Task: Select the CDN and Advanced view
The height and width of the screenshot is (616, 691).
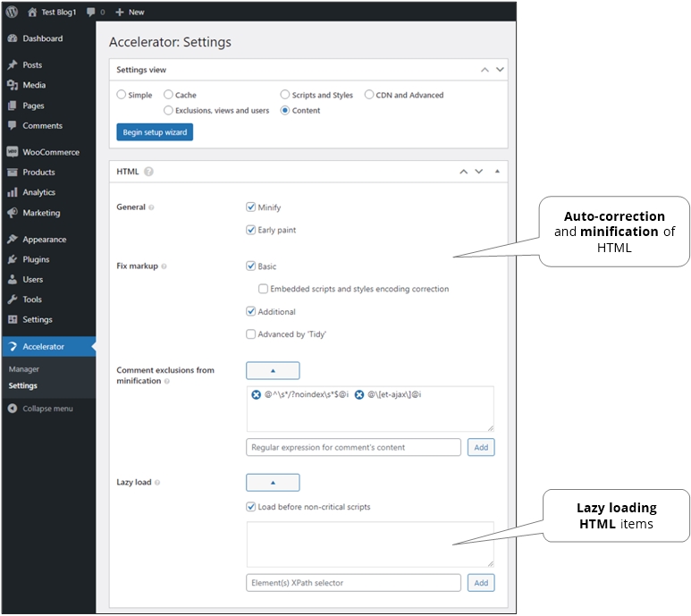Action: 369,95
